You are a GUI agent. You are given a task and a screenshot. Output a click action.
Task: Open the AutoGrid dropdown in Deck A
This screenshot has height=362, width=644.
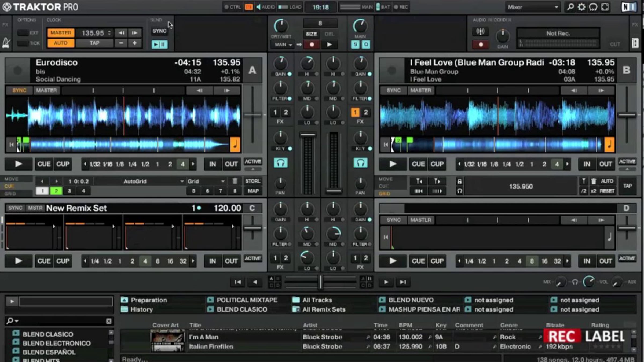140,182
